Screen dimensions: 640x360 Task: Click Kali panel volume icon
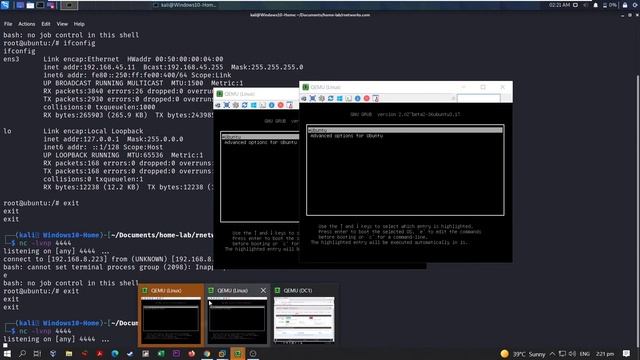coord(586,5)
